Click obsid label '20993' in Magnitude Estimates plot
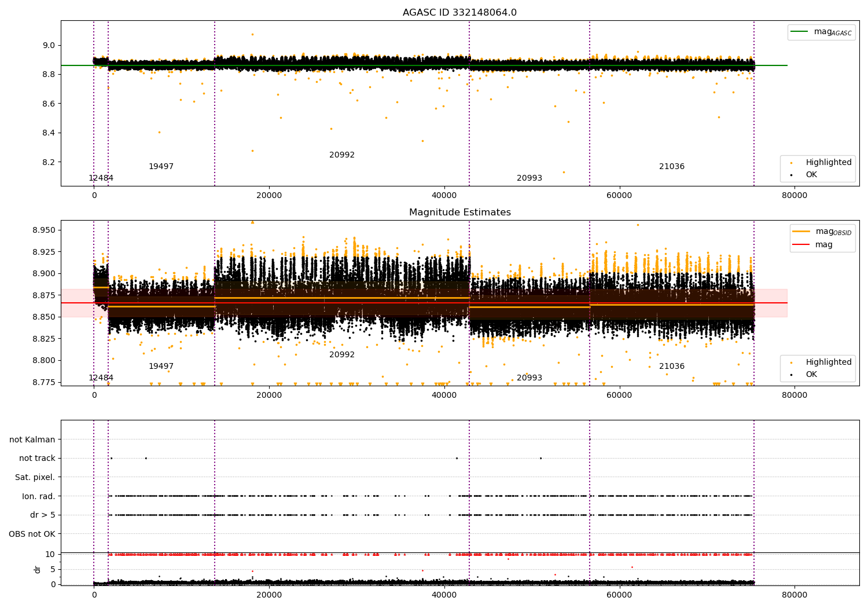This screenshot has width=868, height=608. [x=529, y=378]
